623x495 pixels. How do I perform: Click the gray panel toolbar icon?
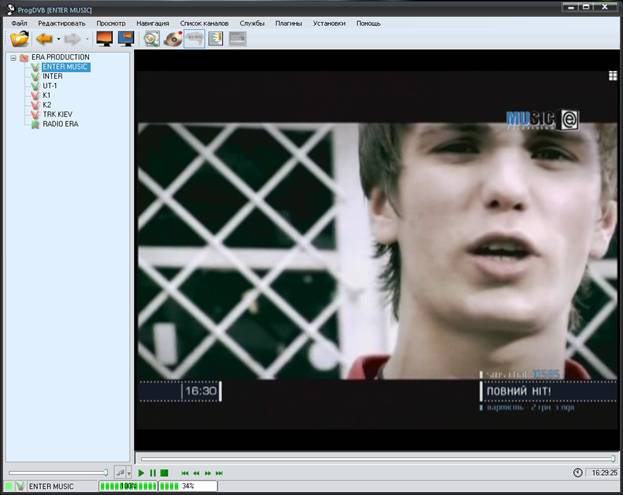click(x=238, y=39)
